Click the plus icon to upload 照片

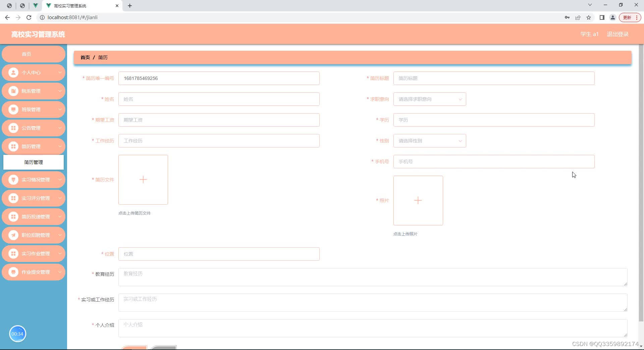418,201
